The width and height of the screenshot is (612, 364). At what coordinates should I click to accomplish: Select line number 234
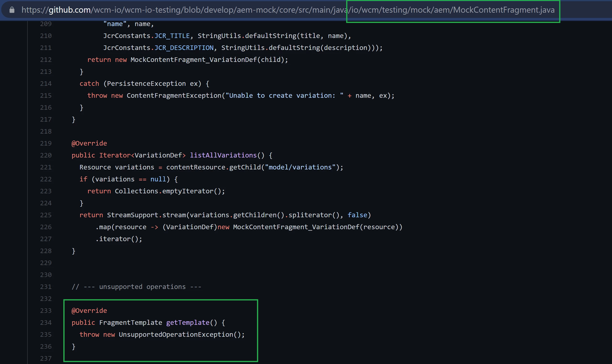[46, 323]
